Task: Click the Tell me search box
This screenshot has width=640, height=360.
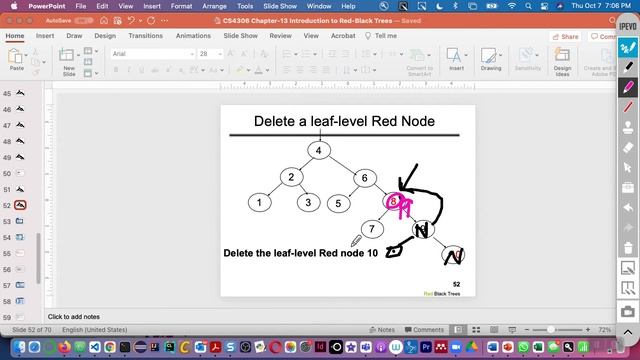Action: point(381,36)
